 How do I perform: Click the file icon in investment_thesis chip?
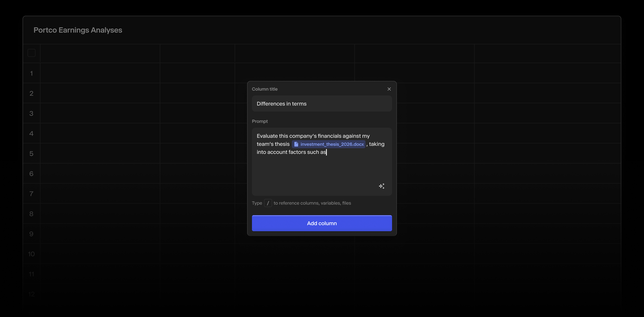point(296,144)
